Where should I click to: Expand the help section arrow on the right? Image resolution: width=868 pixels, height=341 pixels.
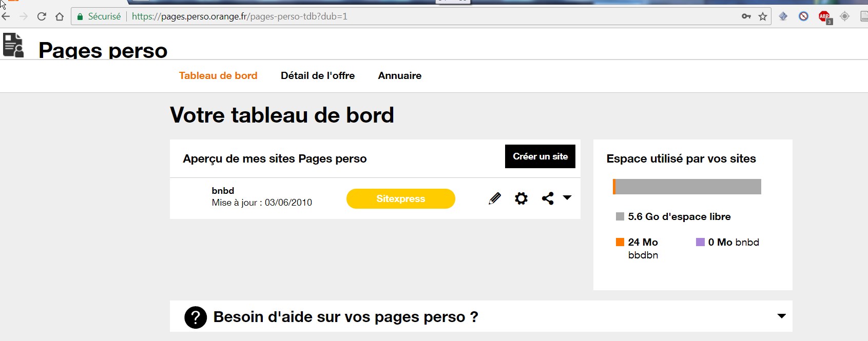pyautogui.click(x=781, y=316)
